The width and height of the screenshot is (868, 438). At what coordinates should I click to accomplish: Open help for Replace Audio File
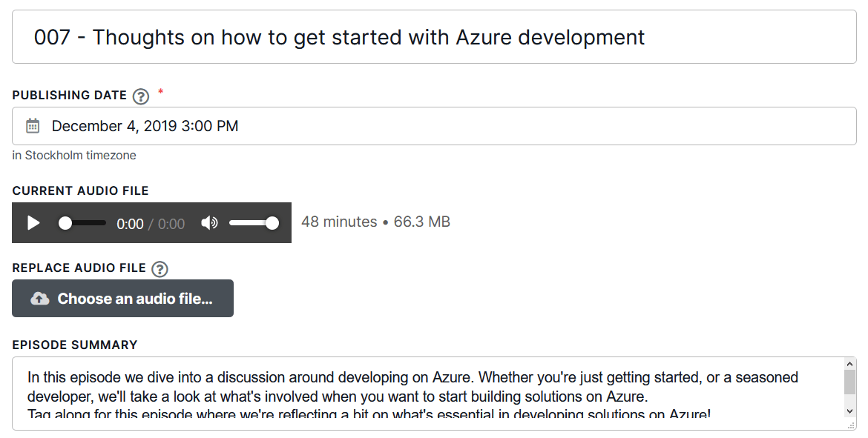(160, 269)
